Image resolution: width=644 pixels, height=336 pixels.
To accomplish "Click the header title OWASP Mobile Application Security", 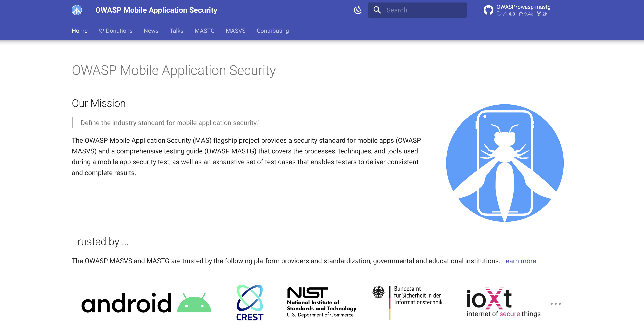I will 156,10.
